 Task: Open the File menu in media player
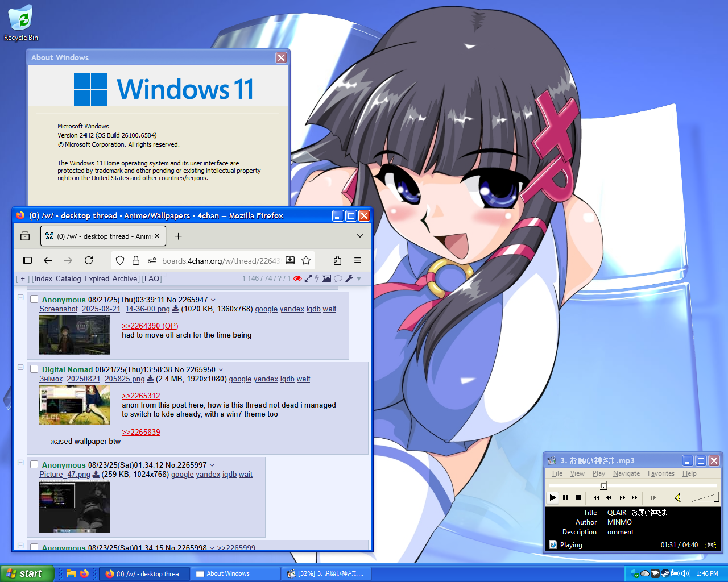pyautogui.click(x=557, y=473)
